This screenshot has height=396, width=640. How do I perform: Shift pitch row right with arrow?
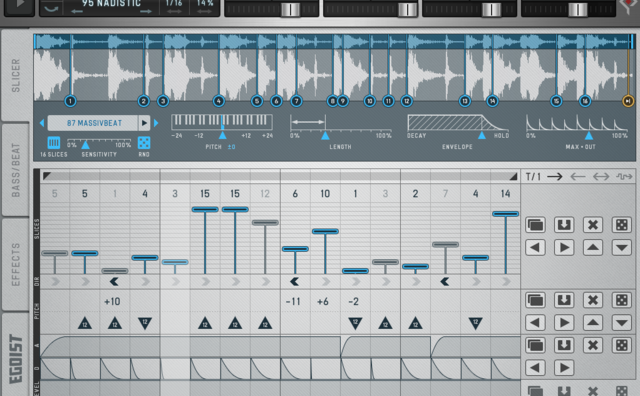point(564,323)
